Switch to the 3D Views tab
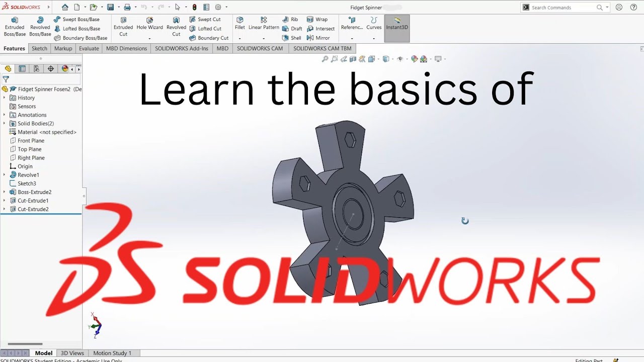The image size is (644, 362). click(x=72, y=353)
